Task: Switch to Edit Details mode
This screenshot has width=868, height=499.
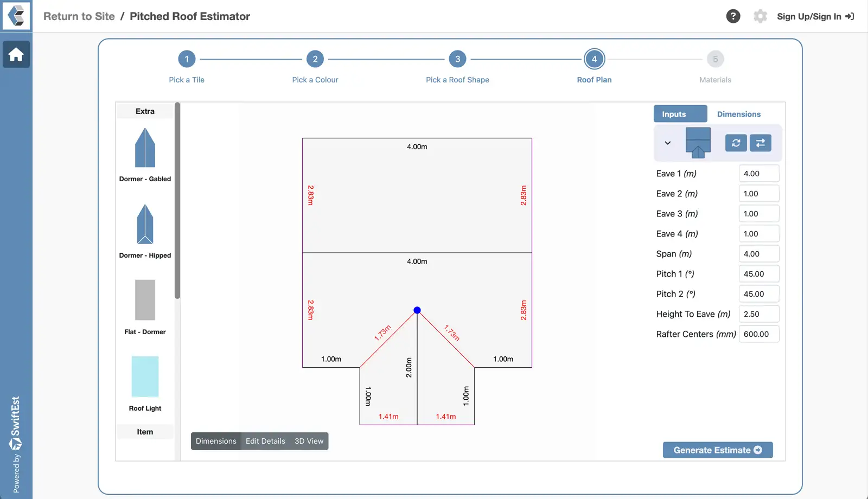Action: coord(265,441)
